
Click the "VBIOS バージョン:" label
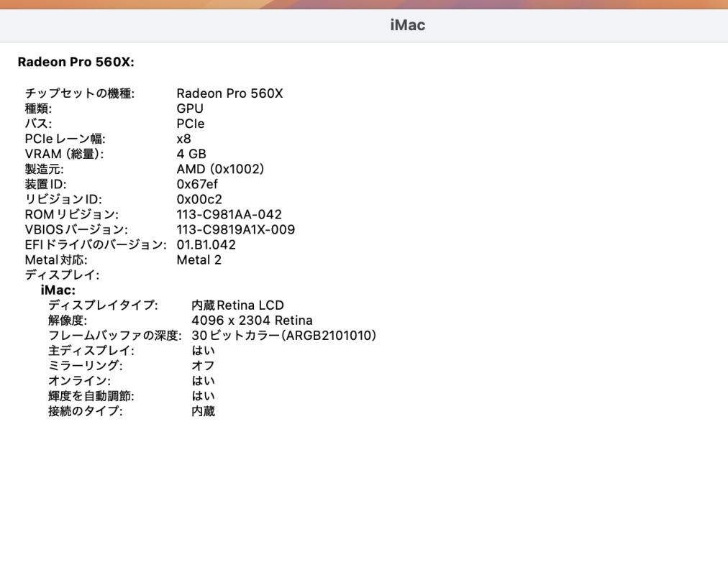click(76, 229)
